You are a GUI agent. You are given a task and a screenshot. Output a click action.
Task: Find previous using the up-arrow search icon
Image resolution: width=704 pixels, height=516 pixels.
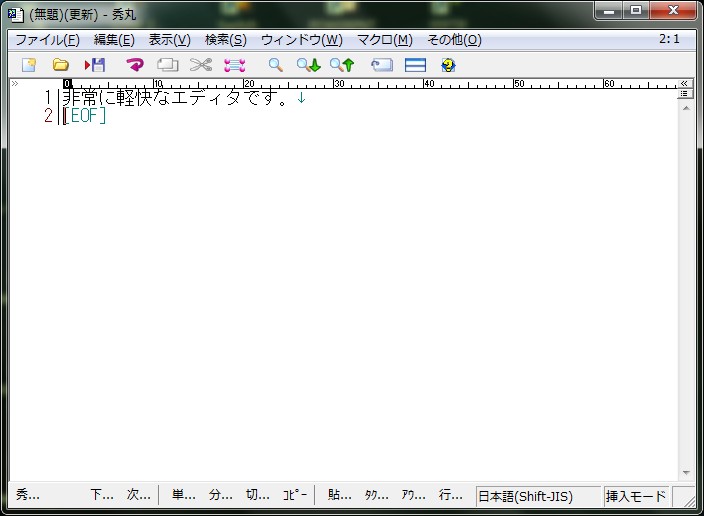(x=342, y=65)
